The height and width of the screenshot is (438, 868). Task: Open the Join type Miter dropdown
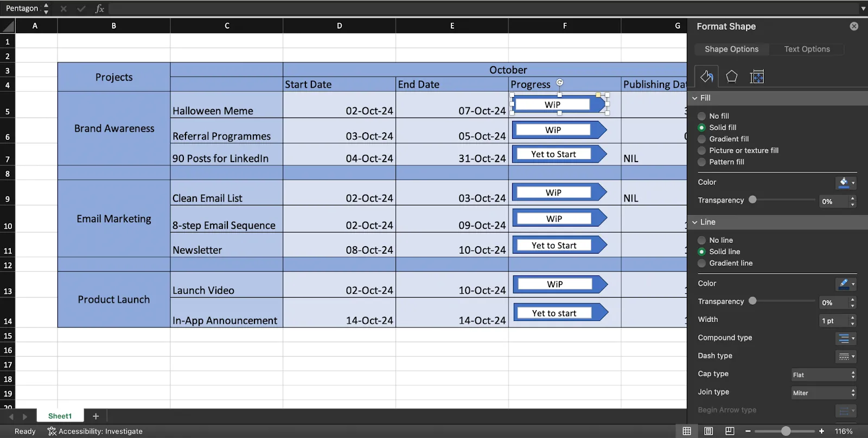click(824, 393)
